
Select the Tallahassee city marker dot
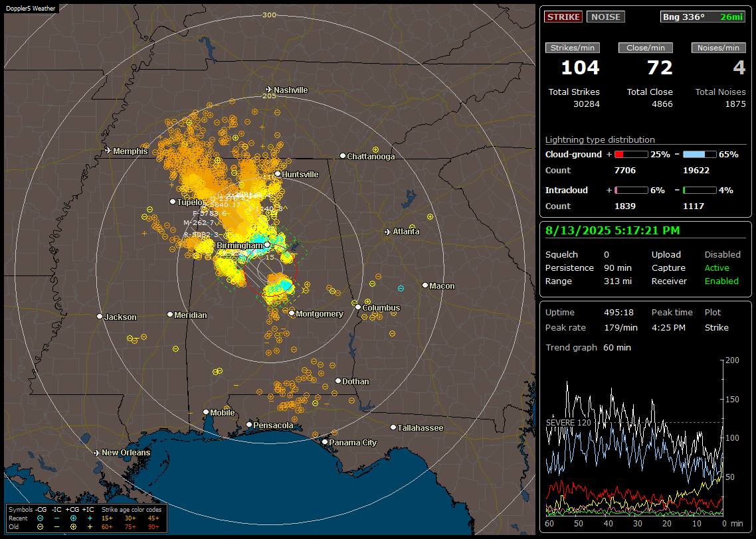[x=393, y=427]
